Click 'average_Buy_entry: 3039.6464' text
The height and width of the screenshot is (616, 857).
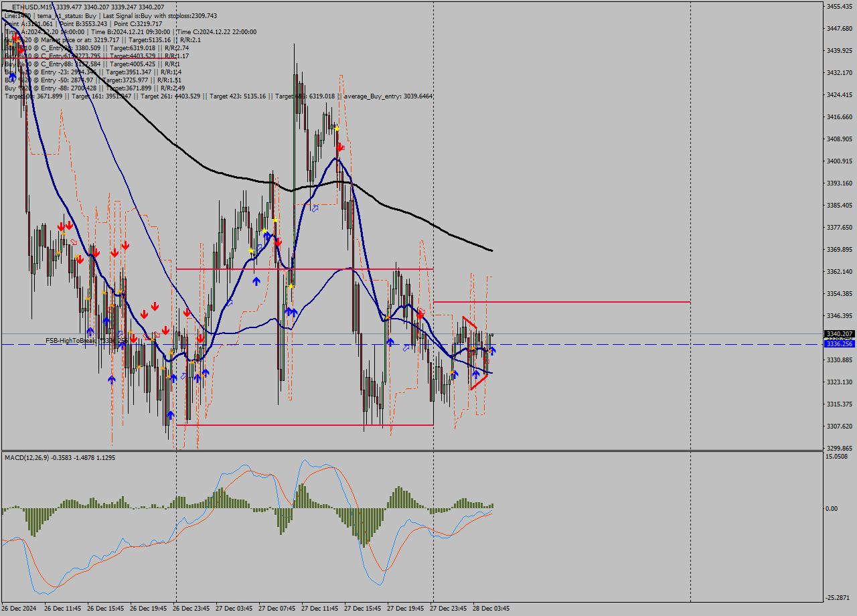388,96
